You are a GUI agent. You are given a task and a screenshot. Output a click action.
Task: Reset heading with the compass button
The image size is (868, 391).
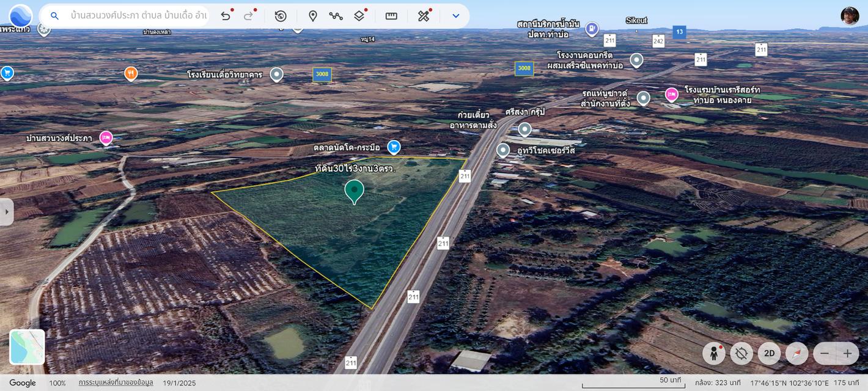796,353
